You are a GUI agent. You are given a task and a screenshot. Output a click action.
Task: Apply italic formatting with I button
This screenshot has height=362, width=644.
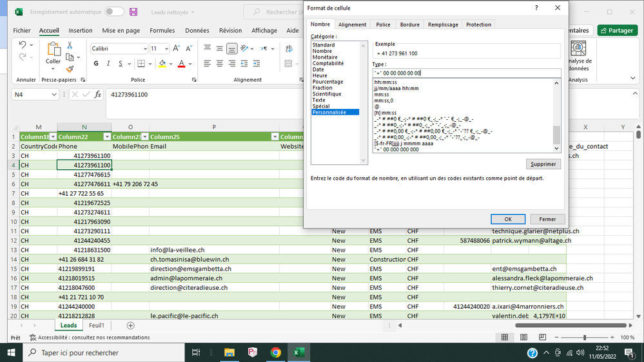(108, 63)
